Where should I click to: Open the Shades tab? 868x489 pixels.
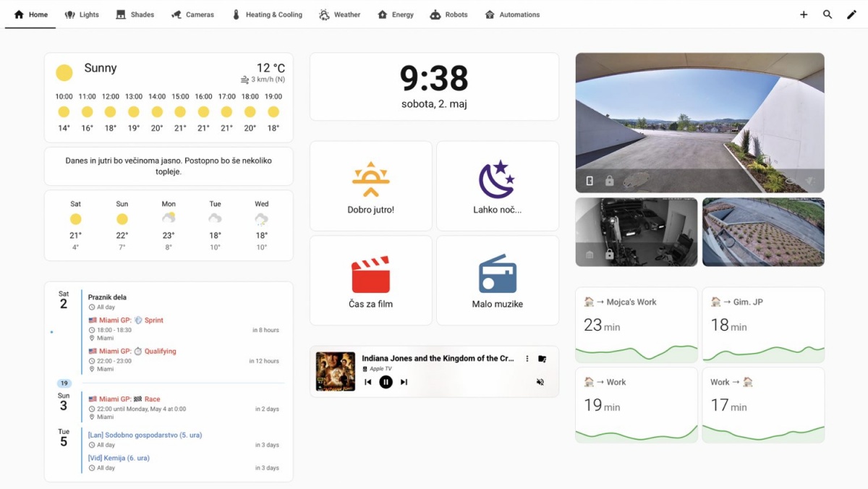135,14
